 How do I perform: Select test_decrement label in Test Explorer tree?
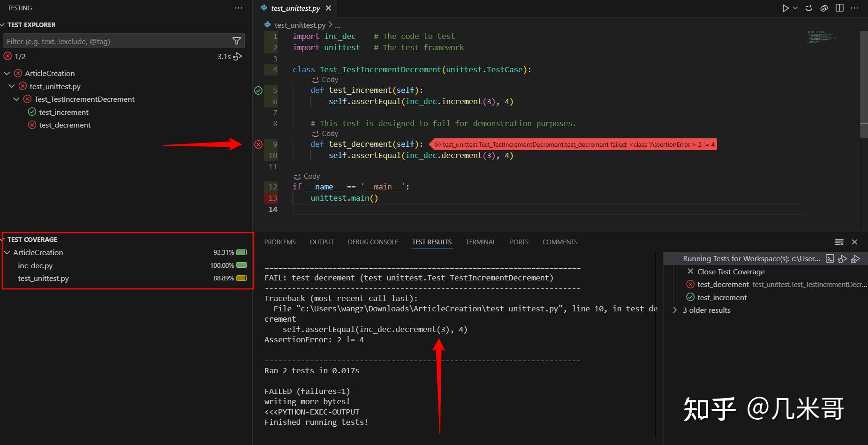coord(65,125)
